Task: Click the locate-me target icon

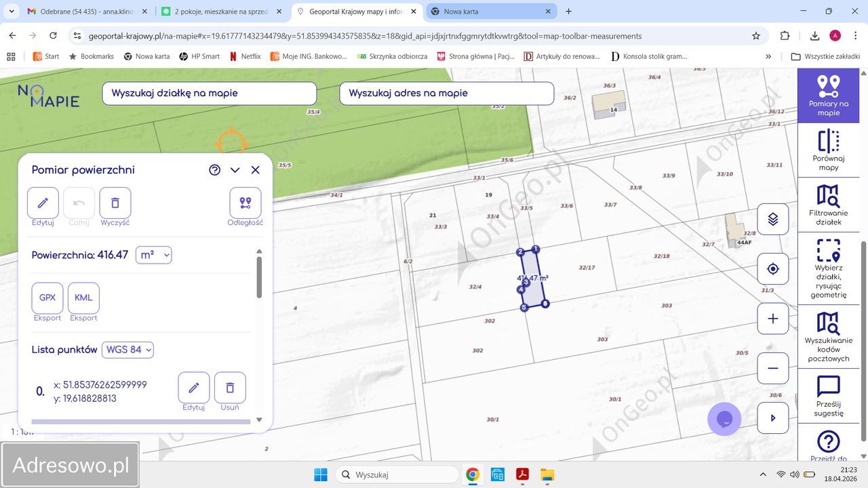Action: pyautogui.click(x=772, y=269)
